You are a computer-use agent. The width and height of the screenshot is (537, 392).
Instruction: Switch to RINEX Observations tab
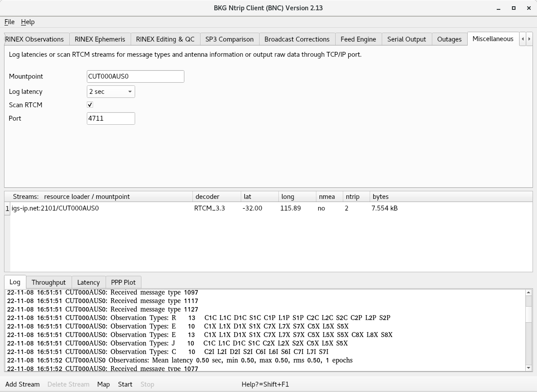35,39
